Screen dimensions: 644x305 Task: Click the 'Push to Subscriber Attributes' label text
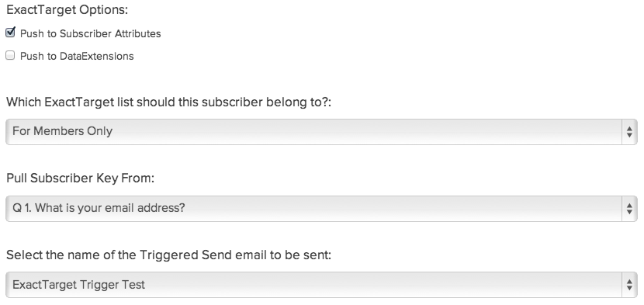point(90,33)
